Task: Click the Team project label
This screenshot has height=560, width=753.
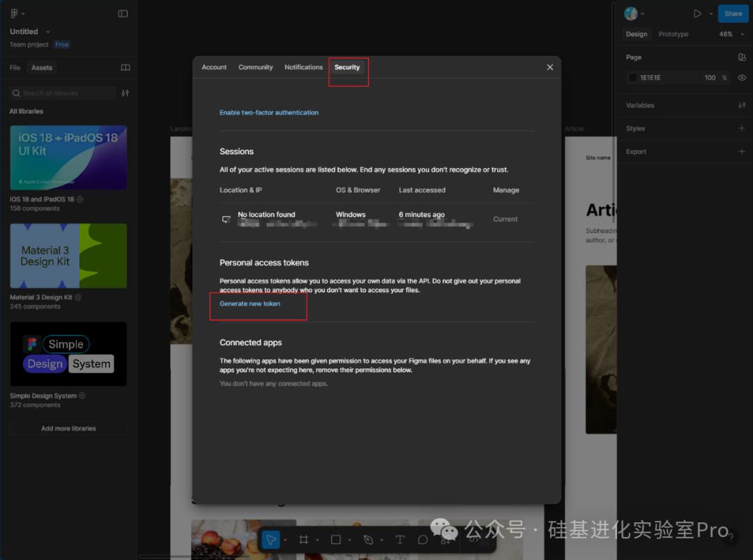Action: tap(29, 45)
